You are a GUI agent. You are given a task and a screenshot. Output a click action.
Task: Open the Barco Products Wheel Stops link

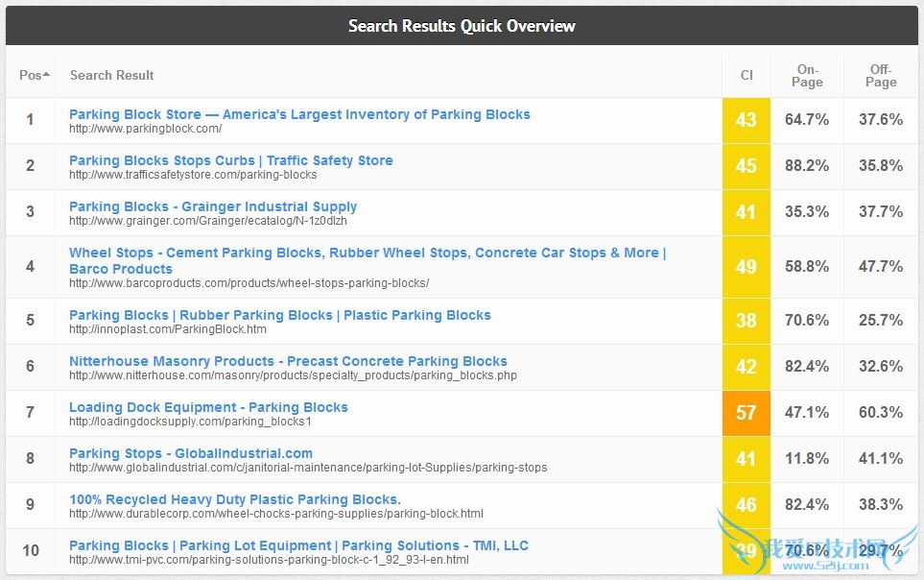coord(367,254)
